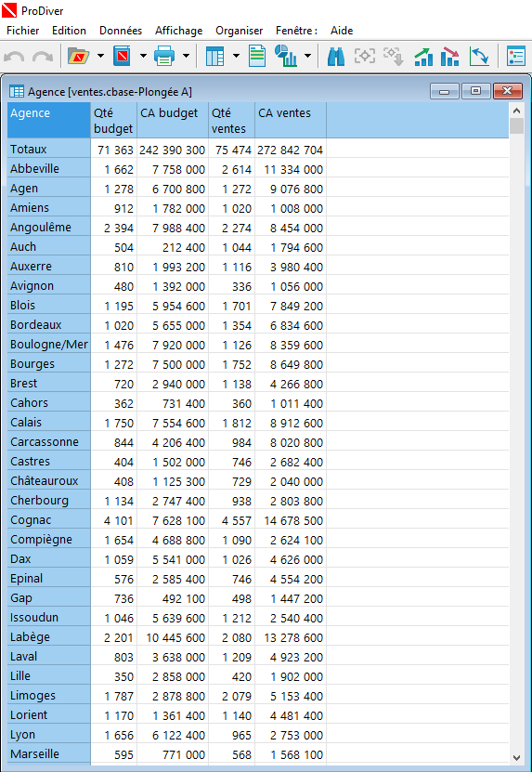The height and width of the screenshot is (772, 532).
Task: Click the CA ventes column header
Action: tap(291, 120)
